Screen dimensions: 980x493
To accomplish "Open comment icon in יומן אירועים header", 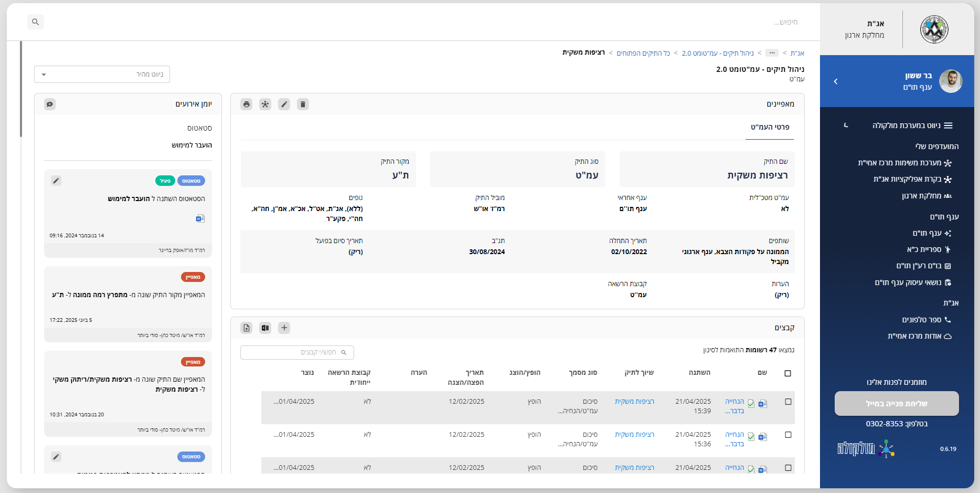I will [x=50, y=104].
